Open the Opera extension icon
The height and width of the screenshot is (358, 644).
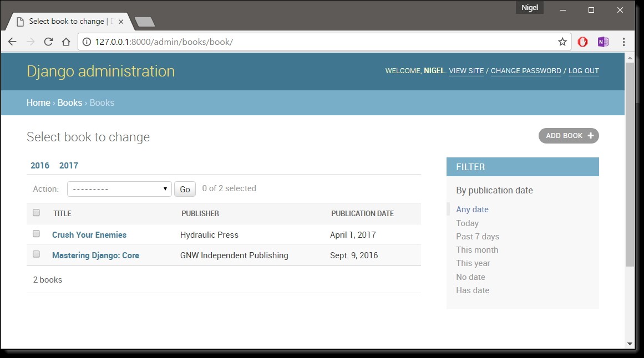(x=582, y=42)
